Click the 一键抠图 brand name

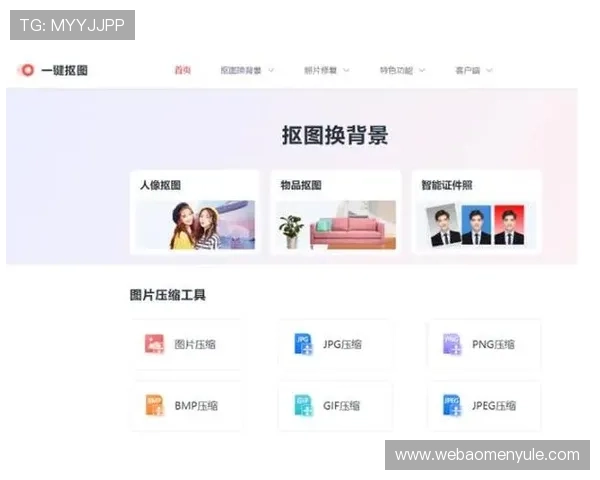[x=65, y=70]
